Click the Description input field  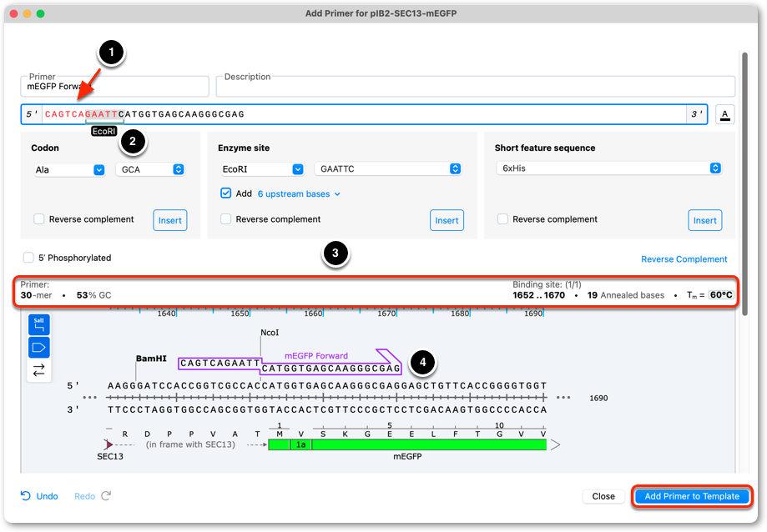pos(476,87)
